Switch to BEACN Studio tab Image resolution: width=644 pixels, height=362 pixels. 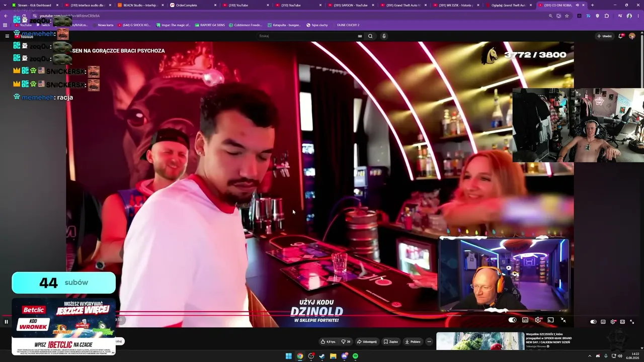[x=140, y=5]
